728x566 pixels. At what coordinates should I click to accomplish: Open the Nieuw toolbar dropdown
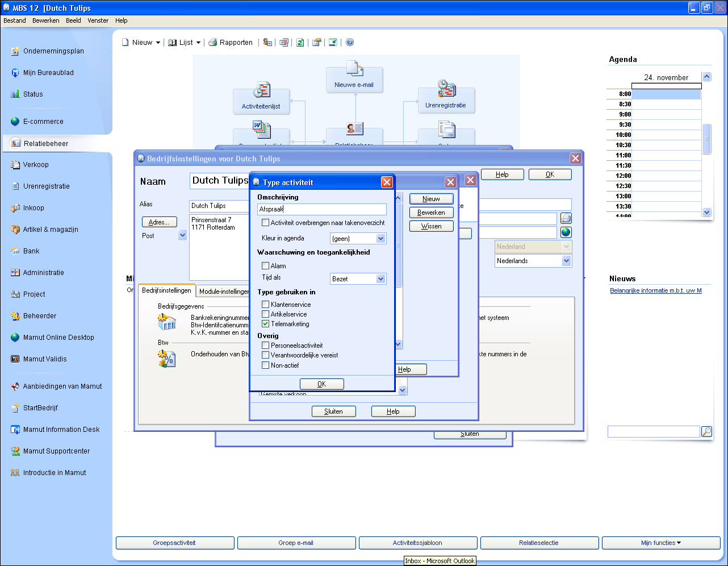click(158, 43)
